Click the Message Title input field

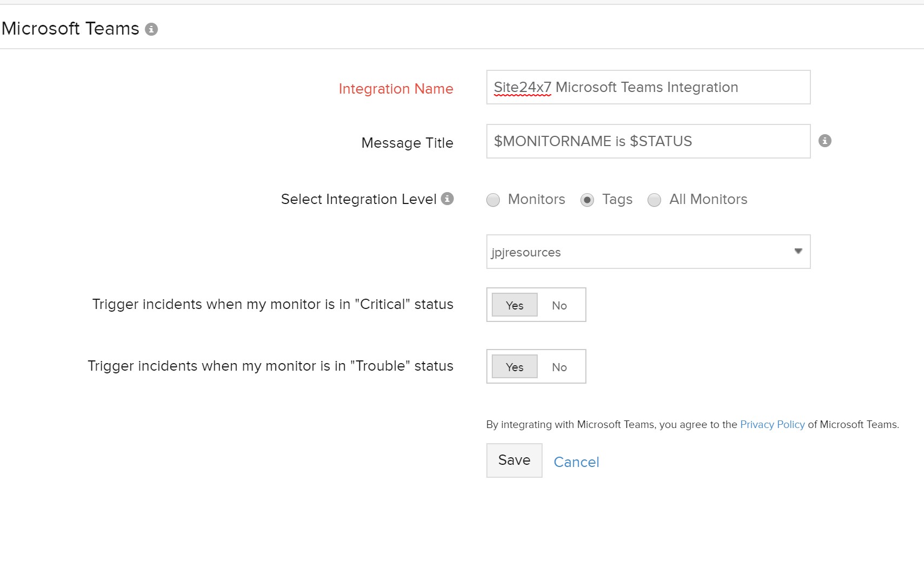(648, 141)
